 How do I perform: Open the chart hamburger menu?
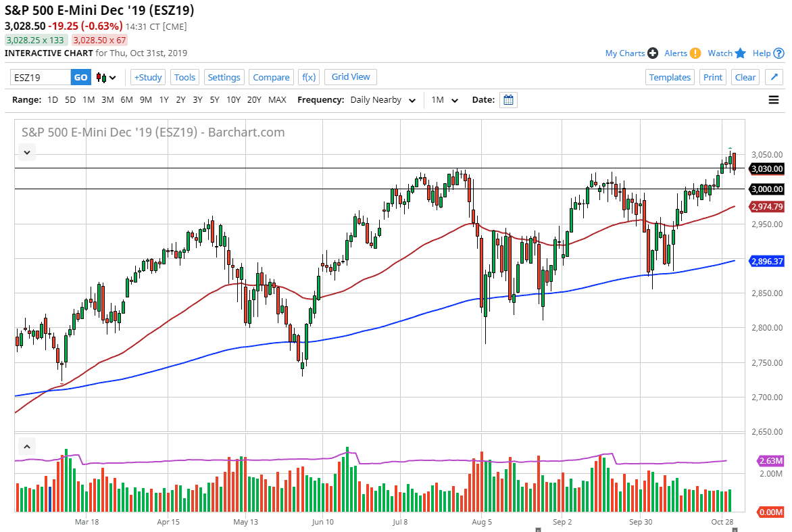(x=774, y=99)
